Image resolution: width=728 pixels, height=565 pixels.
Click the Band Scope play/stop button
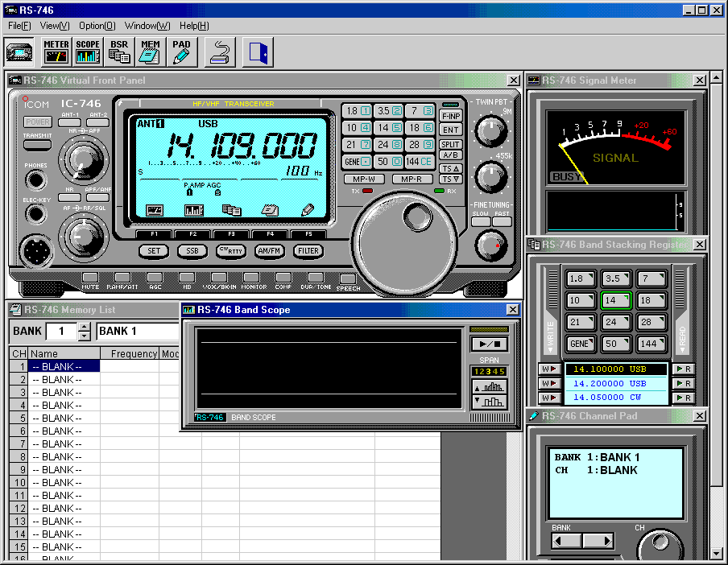point(490,344)
